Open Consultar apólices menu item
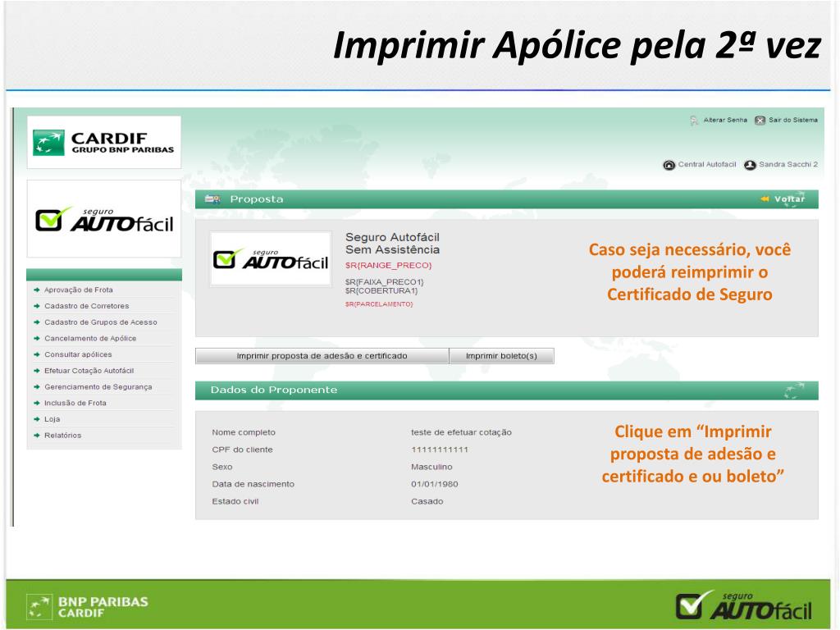Viewport: 840px width, 630px height. (x=78, y=354)
